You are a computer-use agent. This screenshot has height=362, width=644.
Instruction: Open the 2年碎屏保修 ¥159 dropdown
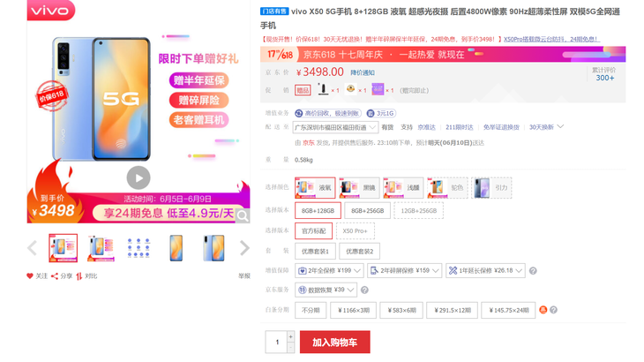coord(405,270)
